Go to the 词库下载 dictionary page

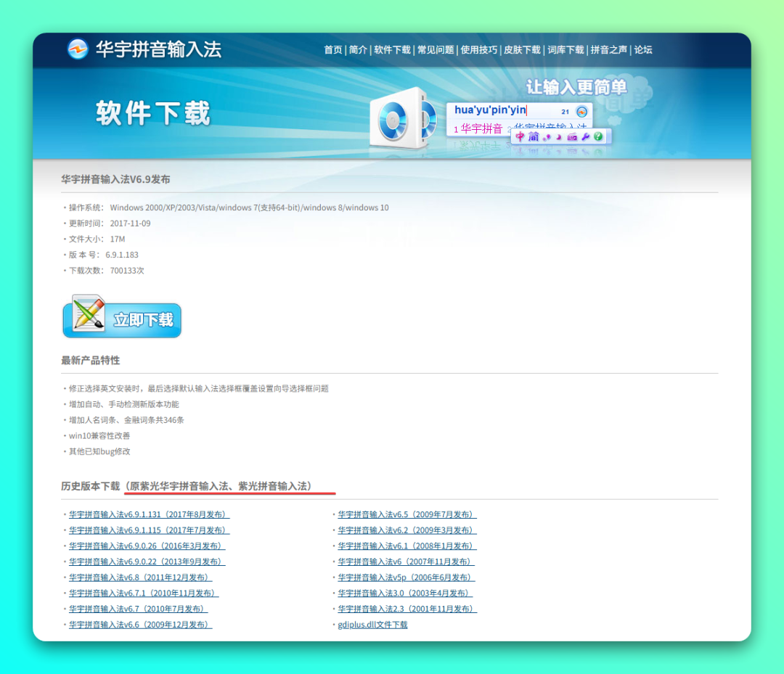pyautogui.click(x=565, y=50)
